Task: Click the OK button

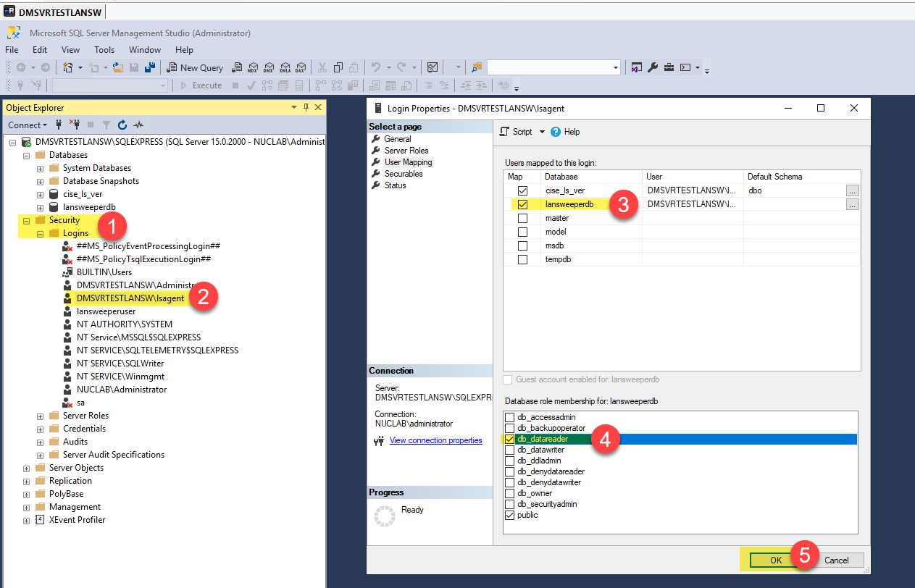Action: (776, 560)
